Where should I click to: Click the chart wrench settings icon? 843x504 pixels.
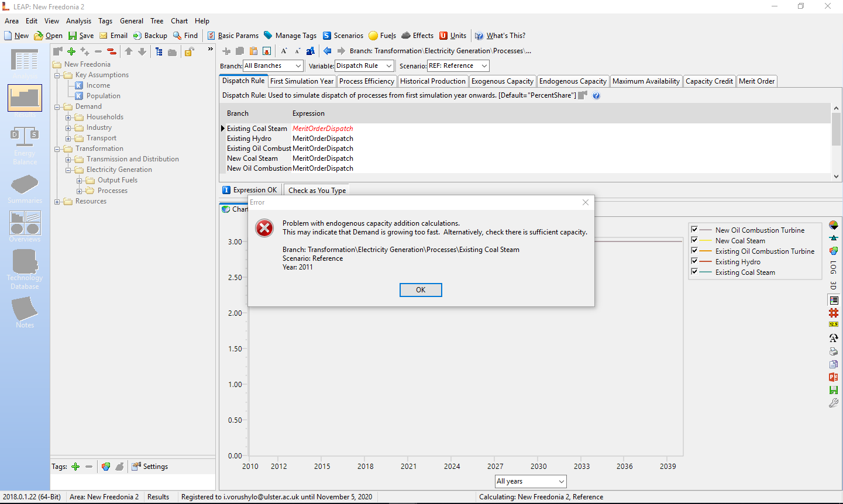coord(834,403)
